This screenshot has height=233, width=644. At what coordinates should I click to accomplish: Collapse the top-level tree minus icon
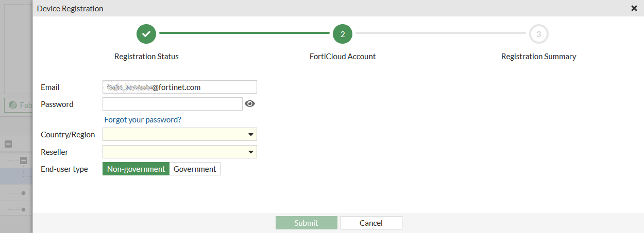[8, 144]
